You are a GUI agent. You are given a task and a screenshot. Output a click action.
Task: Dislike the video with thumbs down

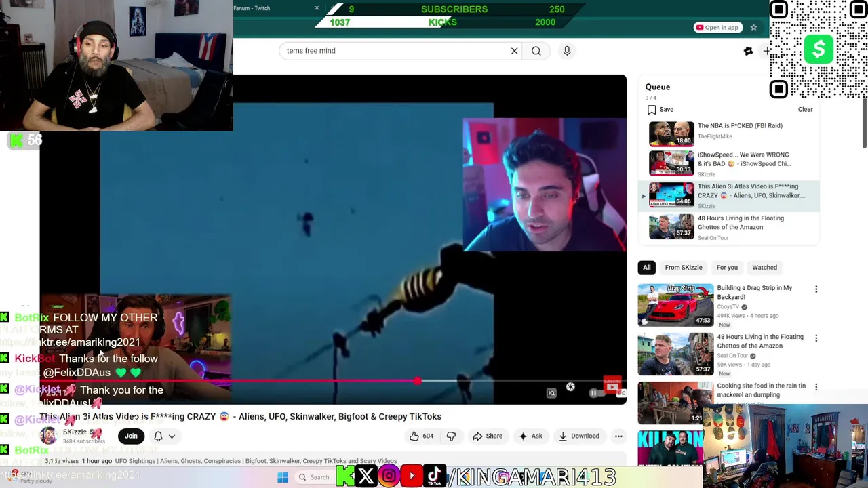(451, 436)
